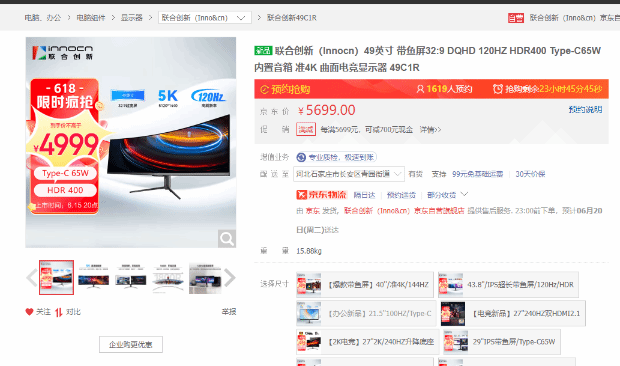
Task: Choose 29"IPS带鱼屏/Type-C65W option
Action: click(501, 341)
